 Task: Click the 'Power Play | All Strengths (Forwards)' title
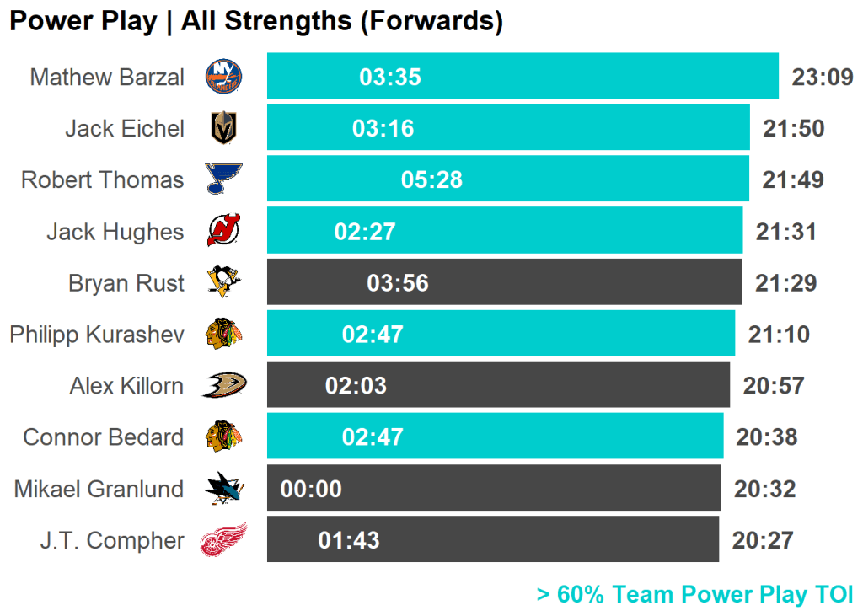point(256,22)
